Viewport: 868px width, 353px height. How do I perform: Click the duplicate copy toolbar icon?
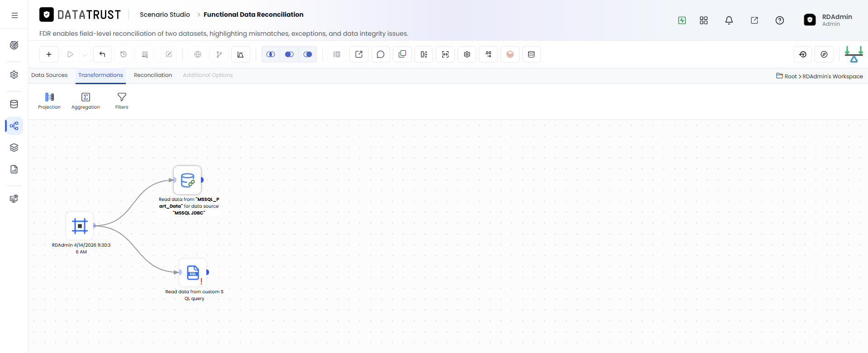[x=402, y=54]
